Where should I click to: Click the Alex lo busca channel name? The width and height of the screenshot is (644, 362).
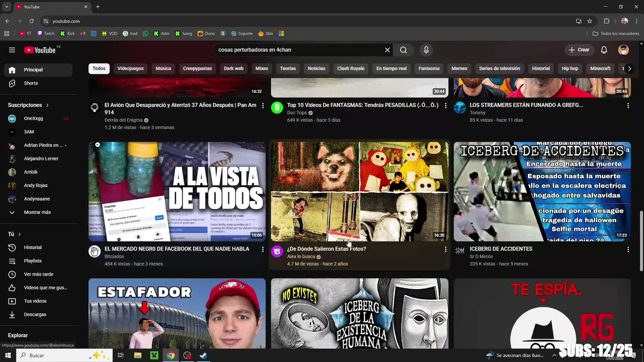point(301,256)
